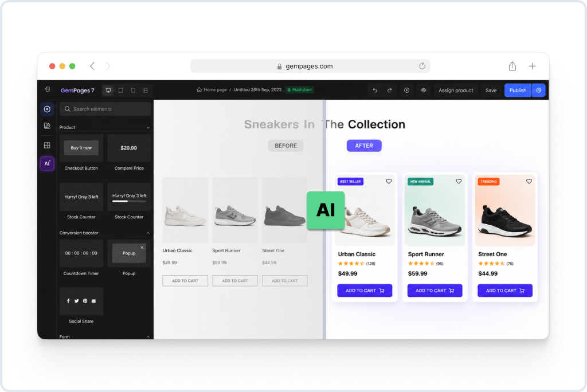Add Street One to cart in After view
Viewport: 587px width, 392px height.
(x=505, y=291)
